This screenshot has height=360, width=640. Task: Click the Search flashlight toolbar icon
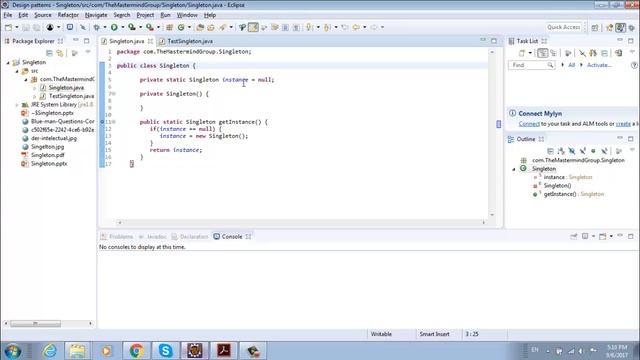point(222,27)
